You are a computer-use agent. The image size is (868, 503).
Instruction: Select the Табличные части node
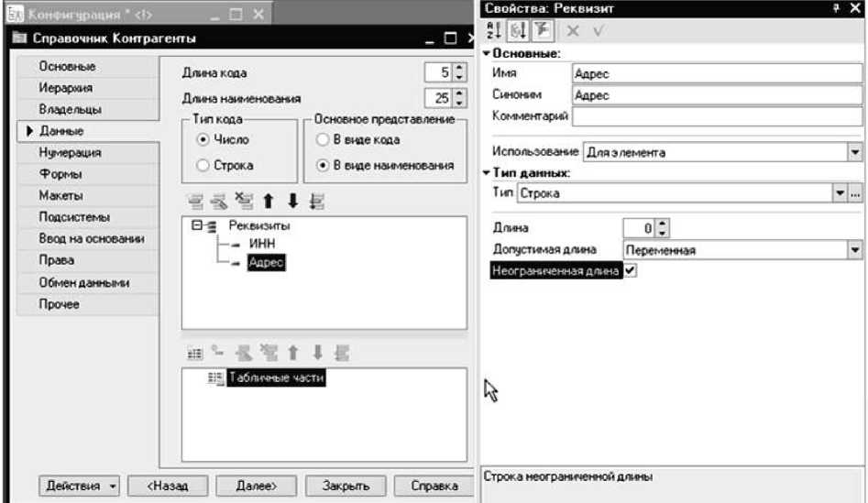point(276,378)
